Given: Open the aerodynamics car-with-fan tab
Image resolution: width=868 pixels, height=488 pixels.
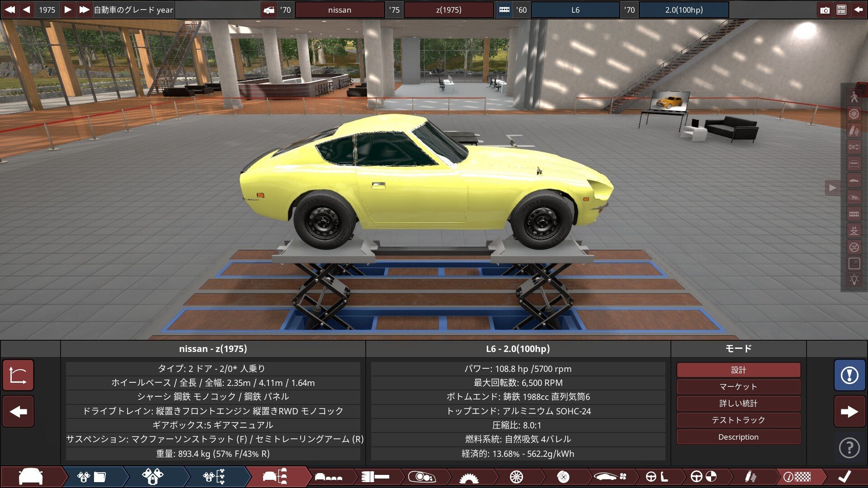Looking at the screenshot, I should point(610,477).
